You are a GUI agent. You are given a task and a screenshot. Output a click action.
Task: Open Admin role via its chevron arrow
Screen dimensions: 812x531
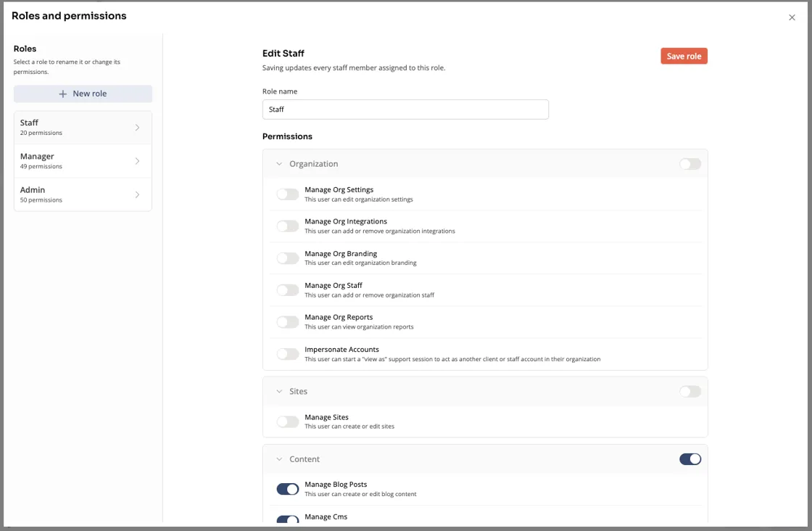pos(137,195)
